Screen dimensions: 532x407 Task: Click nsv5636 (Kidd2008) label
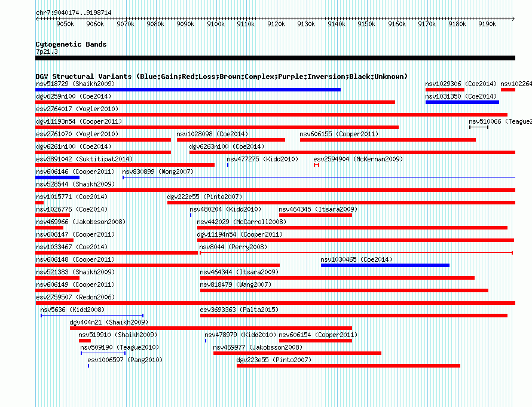(x=72, y=310)
